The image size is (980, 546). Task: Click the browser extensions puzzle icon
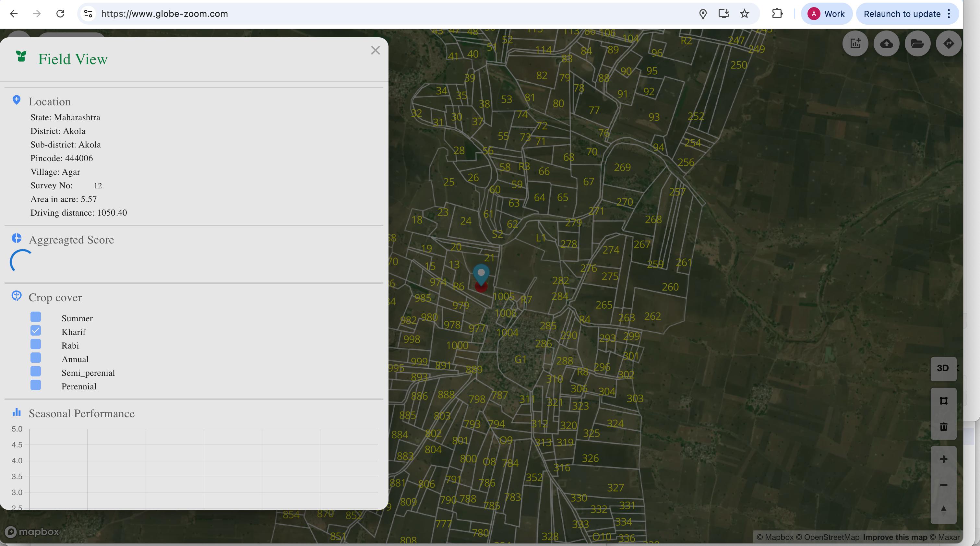[777, 14]
